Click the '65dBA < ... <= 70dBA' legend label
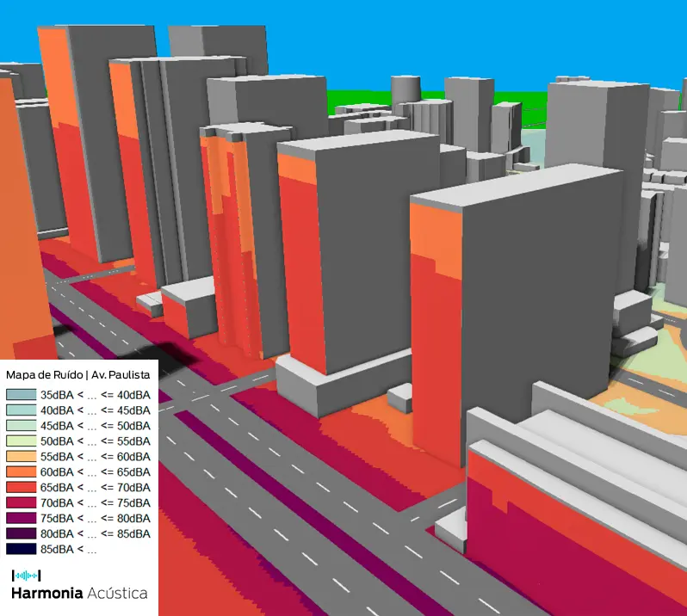 point(96,487)
